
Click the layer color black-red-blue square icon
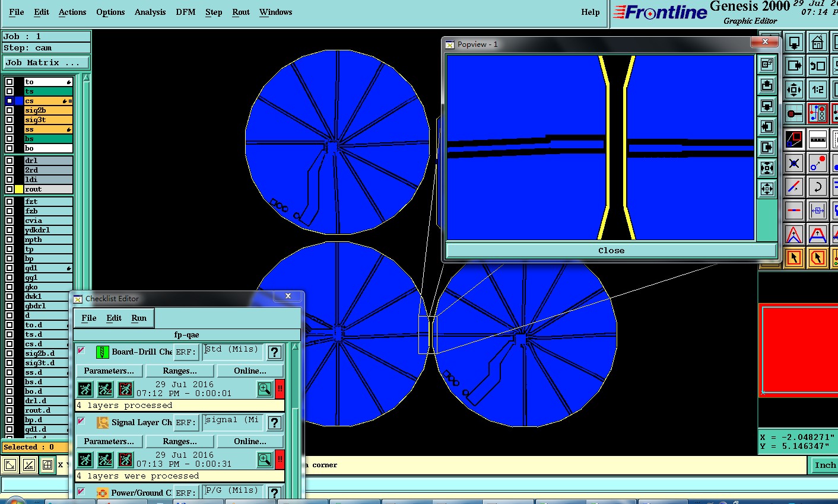point(794,139)
